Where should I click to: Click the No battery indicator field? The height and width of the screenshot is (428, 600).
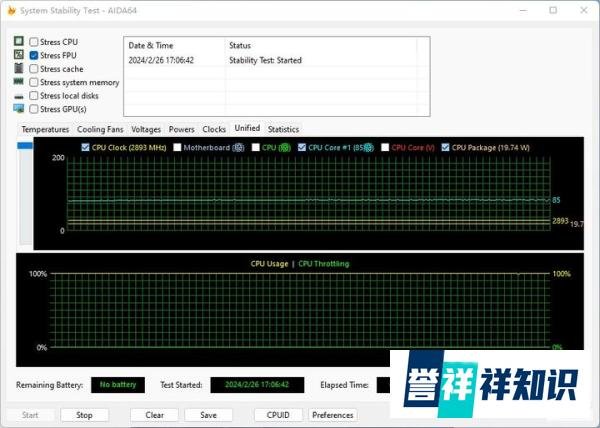(x=118, y=385)
